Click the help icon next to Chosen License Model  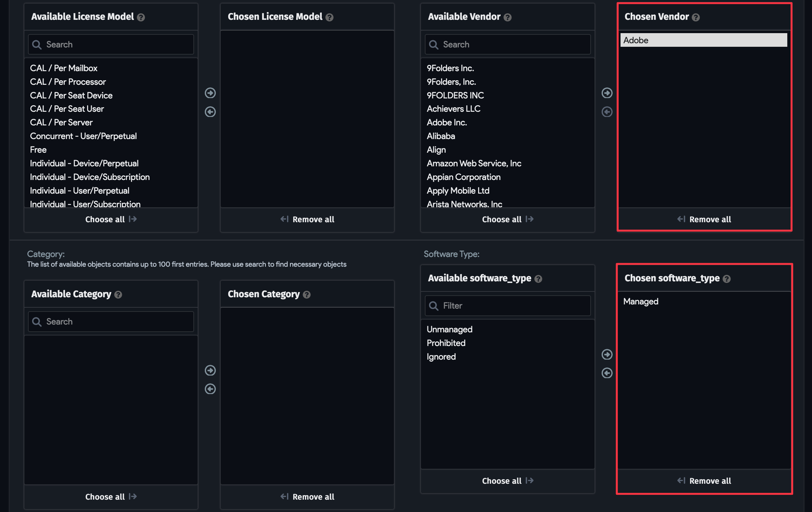330,17
